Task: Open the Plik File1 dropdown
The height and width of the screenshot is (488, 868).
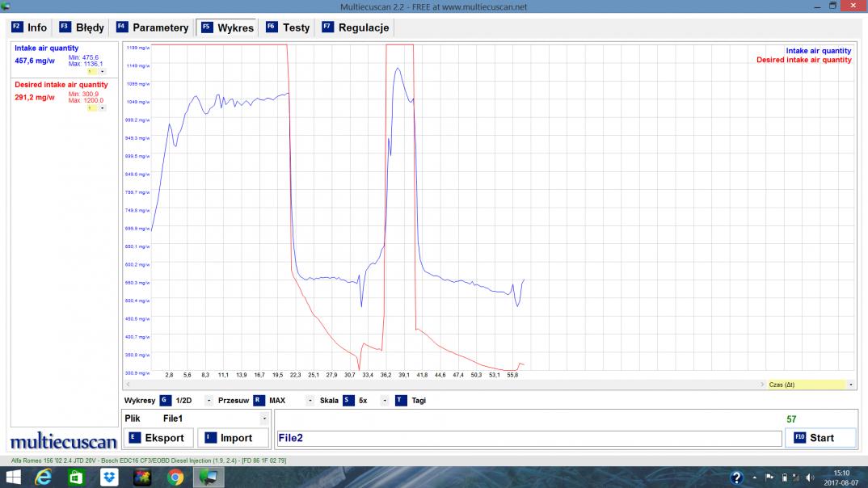Action: pos(264,419)
